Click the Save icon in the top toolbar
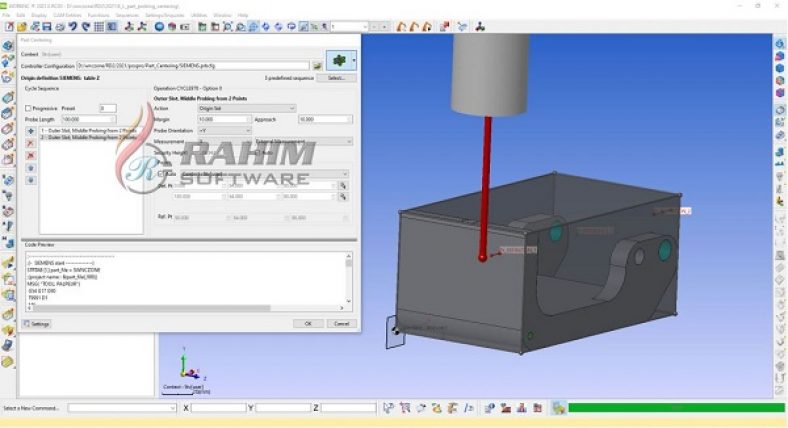This screenshot has width=788, height=428. 47,27
